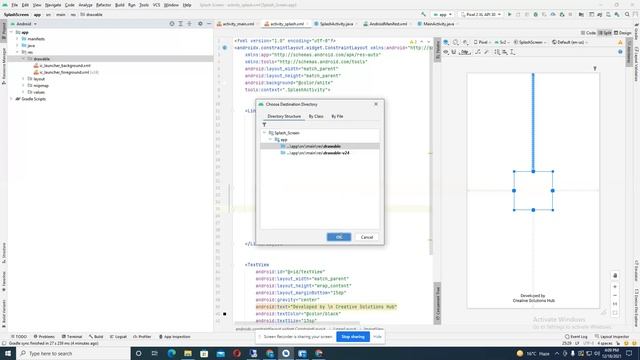Open the Default (en-us) locale dropdown
The height and width of the screenshot is (360, 640).
click(x=570, y=42)
